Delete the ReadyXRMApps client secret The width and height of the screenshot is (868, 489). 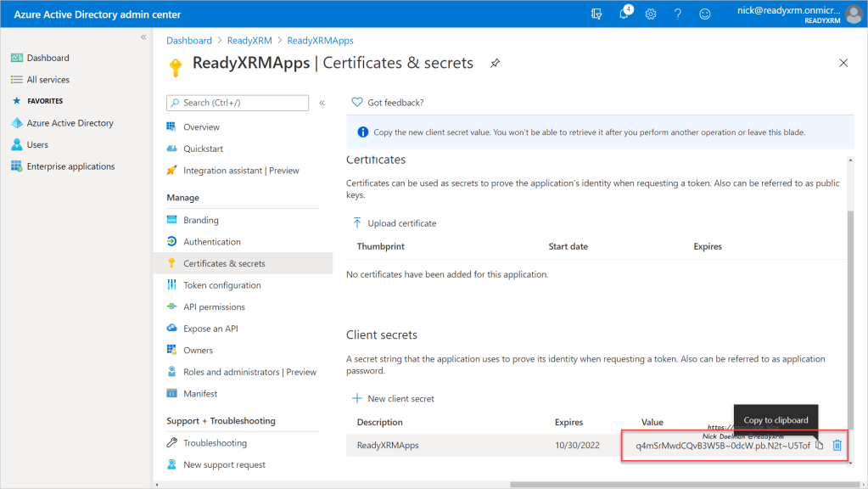[x=837, y=446]
